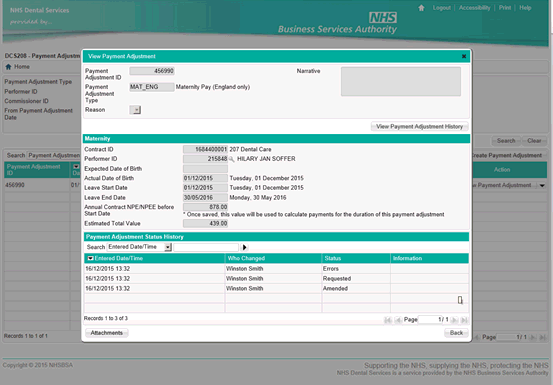553x385 pixels.
Task: Click the dialog page number field
Action: click(x=430, y=320)
